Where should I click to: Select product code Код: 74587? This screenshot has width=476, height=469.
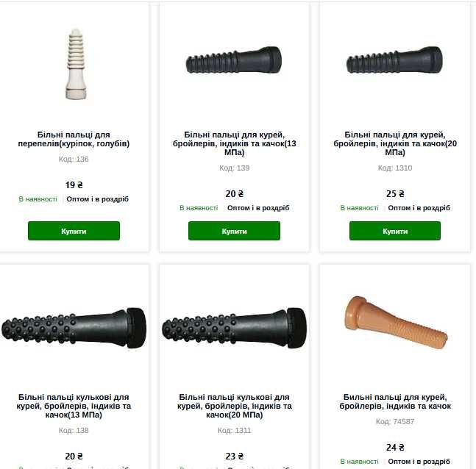pyautogui.click(x=394, y=421)
